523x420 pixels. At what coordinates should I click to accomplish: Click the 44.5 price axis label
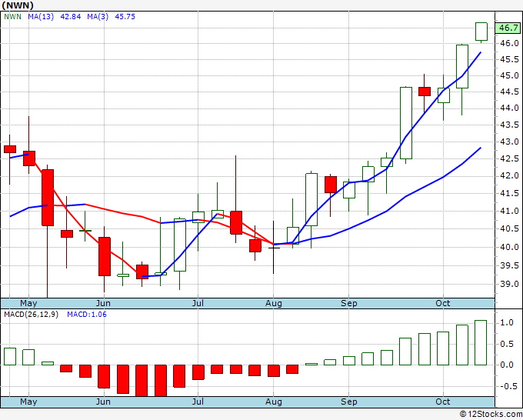(x=509, y=92)
